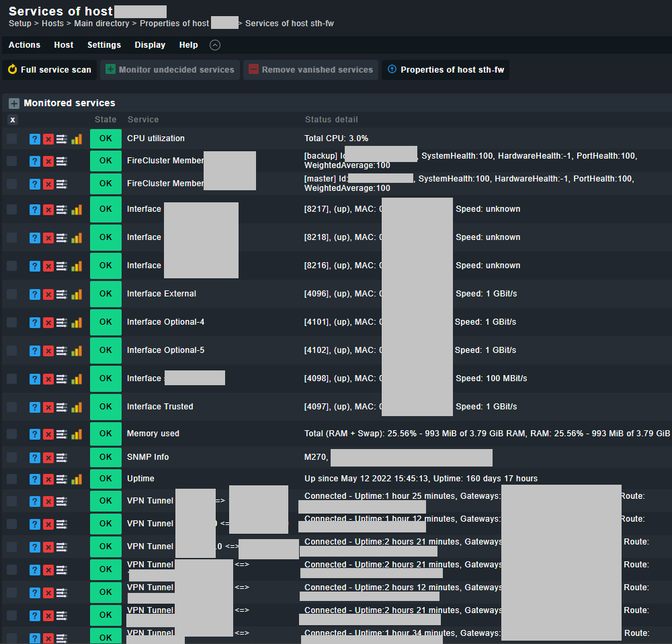Open the graph icon for Interface Trusted
This screenshot has width=672, height=644.
pyautogui.click(x=77, y=407)
